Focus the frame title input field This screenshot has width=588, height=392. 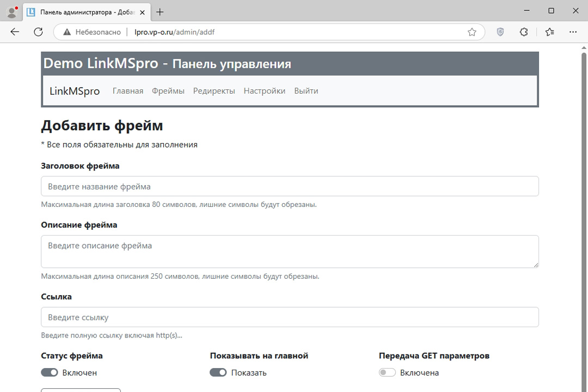pos(290,186)
